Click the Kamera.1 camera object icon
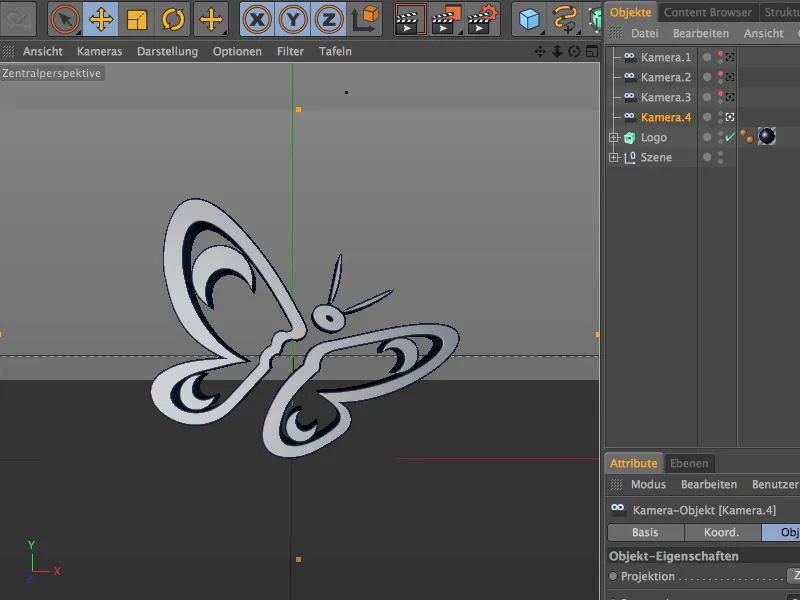 coord(630,57)
